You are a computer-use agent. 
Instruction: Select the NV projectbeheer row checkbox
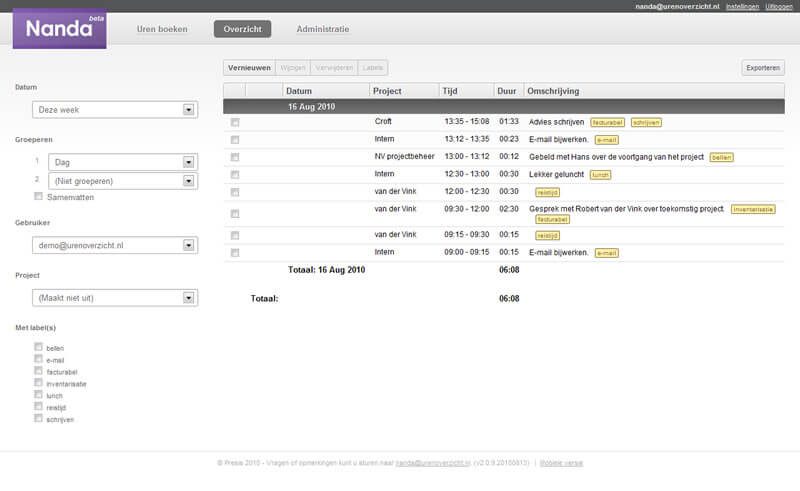235,157
